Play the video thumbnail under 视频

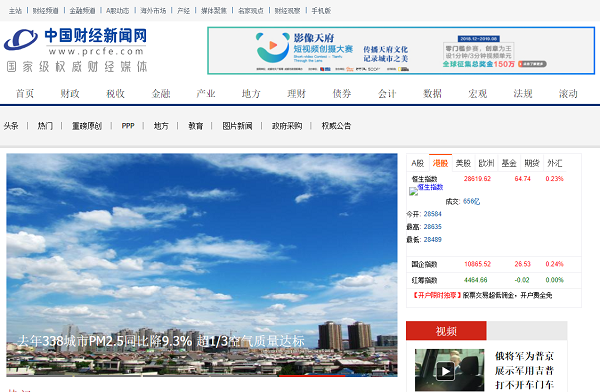[449, 370]
